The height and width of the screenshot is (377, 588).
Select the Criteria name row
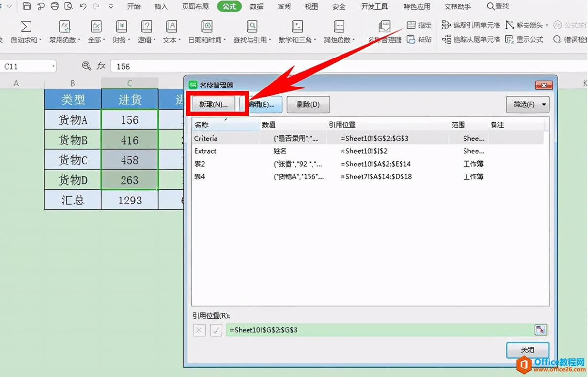point(368,138)
